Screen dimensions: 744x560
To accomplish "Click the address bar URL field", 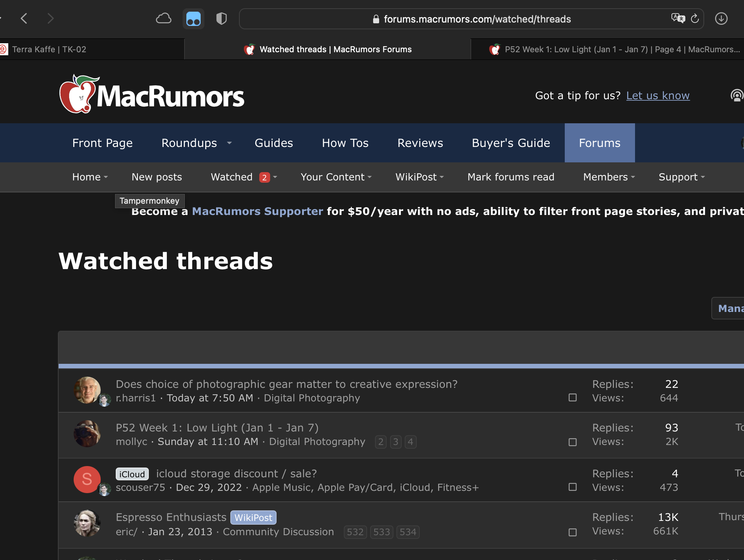I will point(472,19).
